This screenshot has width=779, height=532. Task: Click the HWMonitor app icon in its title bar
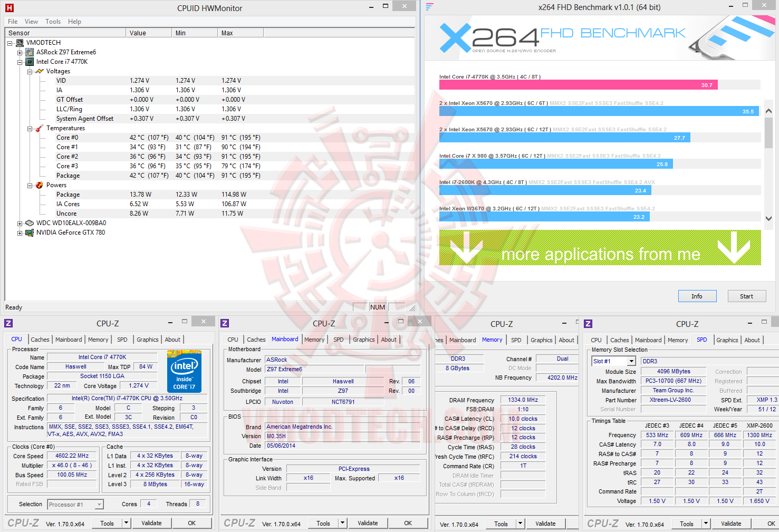[9, 8]
